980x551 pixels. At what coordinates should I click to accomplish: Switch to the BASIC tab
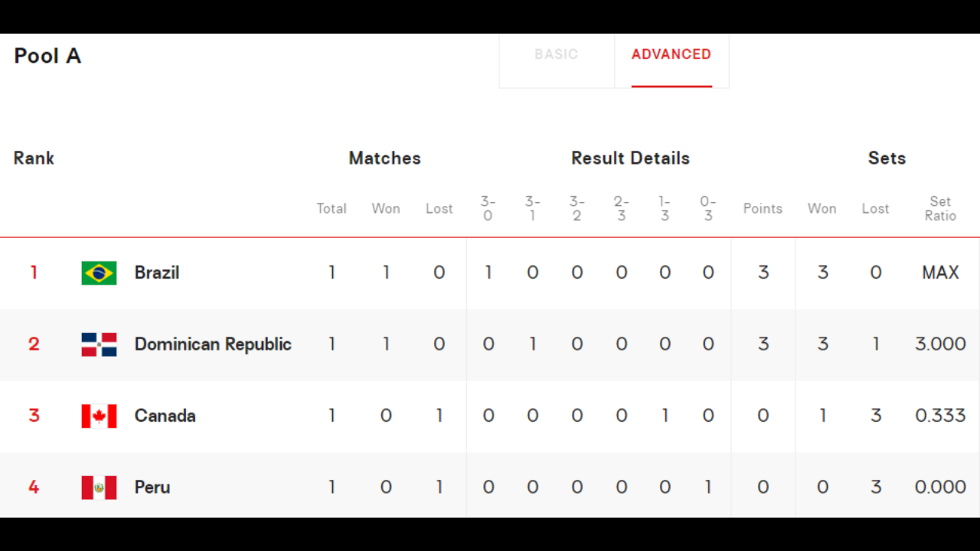pyautogui.click(x=557, y=54)
